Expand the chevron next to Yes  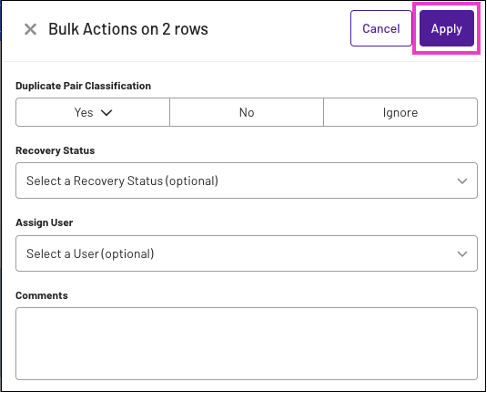click(107, 113)
